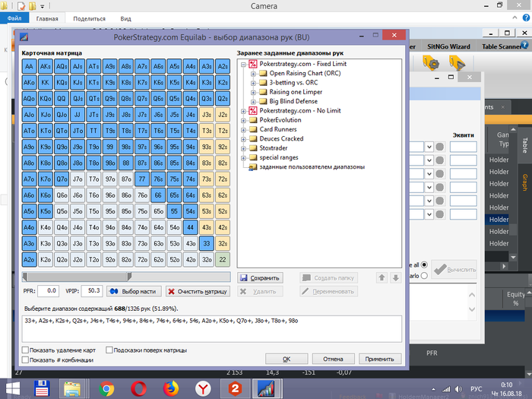Screen dimensions: 532x399
Task: Click the PFR value field
Action: (48, 291)
